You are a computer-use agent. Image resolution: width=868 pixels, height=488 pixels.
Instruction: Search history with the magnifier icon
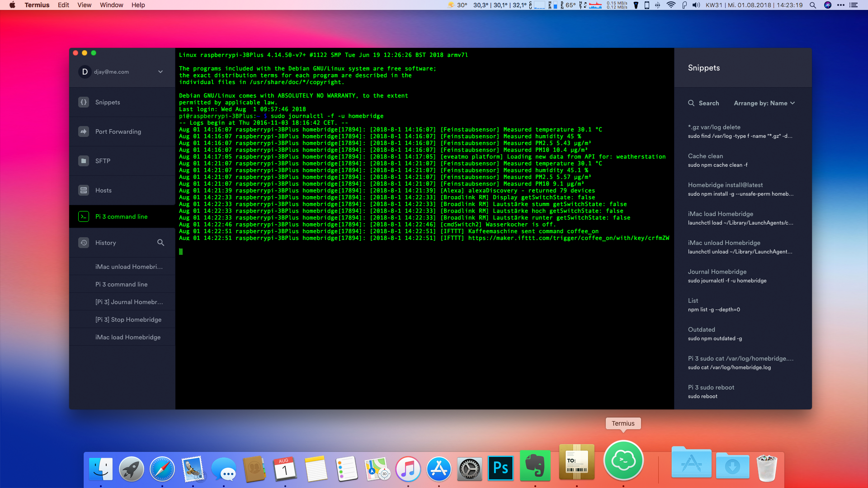pyautogui.click(x=160, y=243)
